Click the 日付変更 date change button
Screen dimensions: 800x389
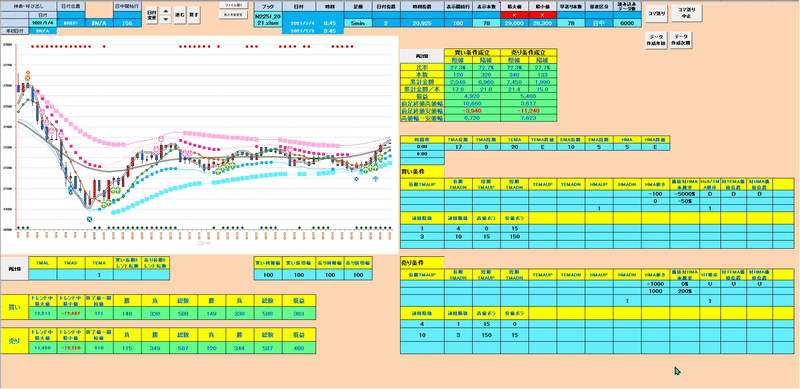tap(152, 15)
